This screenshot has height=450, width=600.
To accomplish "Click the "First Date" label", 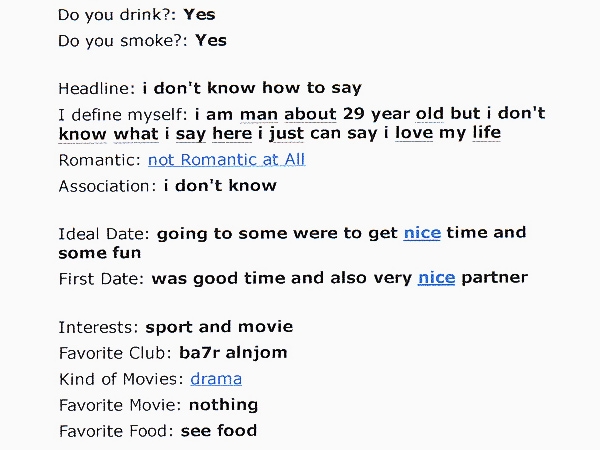I will point(102,277).
